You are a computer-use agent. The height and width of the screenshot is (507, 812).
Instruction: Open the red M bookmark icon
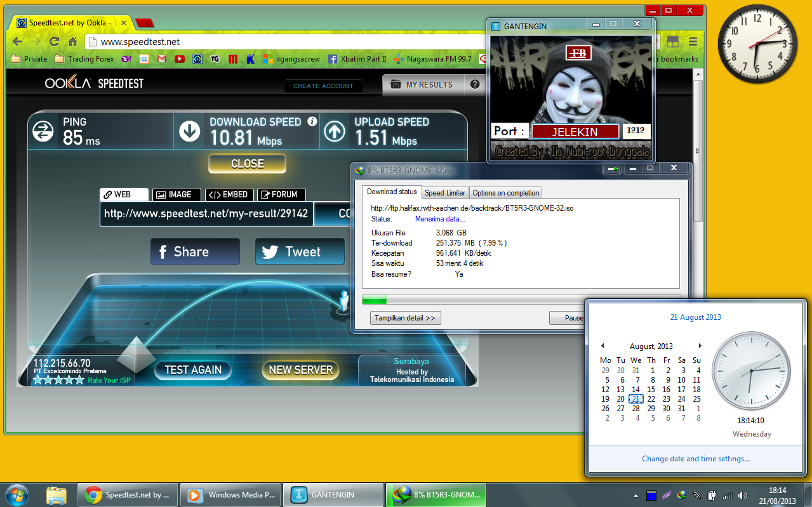(x=233, y=59)
